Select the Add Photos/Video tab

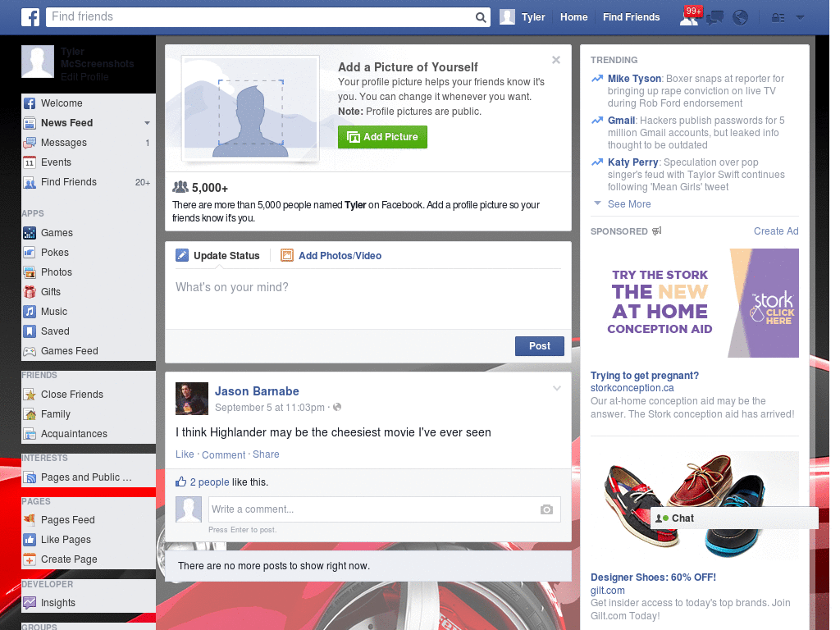point(331,256)
